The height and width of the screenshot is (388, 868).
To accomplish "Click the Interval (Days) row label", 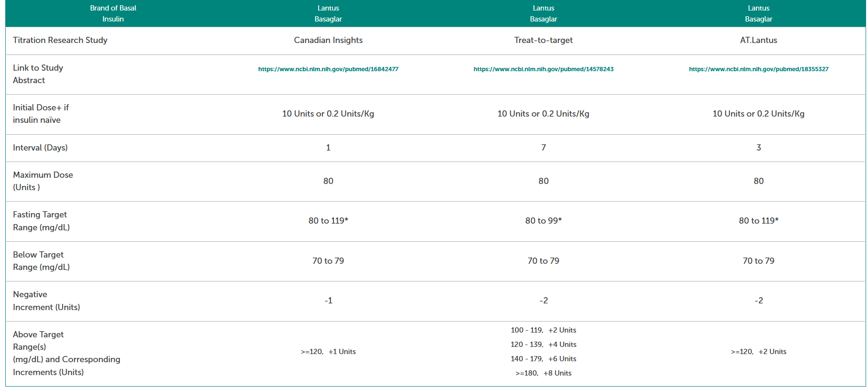I will (x=40, y=148).
